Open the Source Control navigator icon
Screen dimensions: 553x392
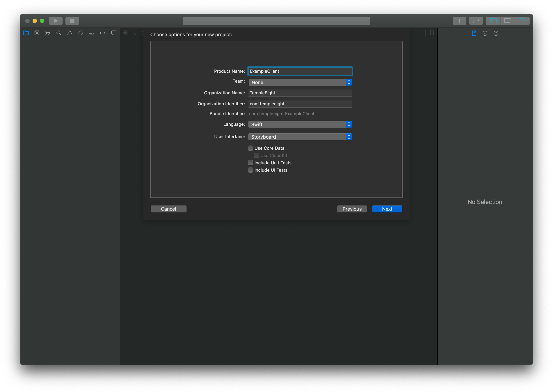[37, 33]
